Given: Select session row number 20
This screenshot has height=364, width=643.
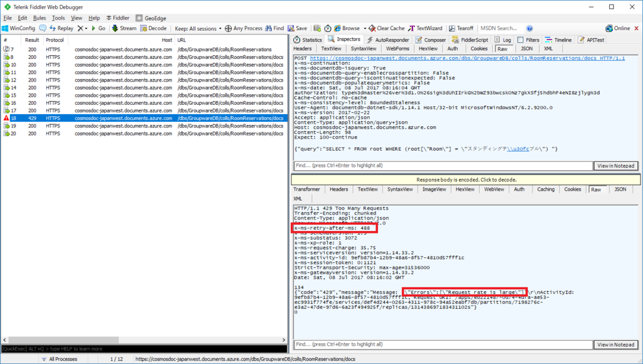Looking at the screenshot, I should [144, 134].
